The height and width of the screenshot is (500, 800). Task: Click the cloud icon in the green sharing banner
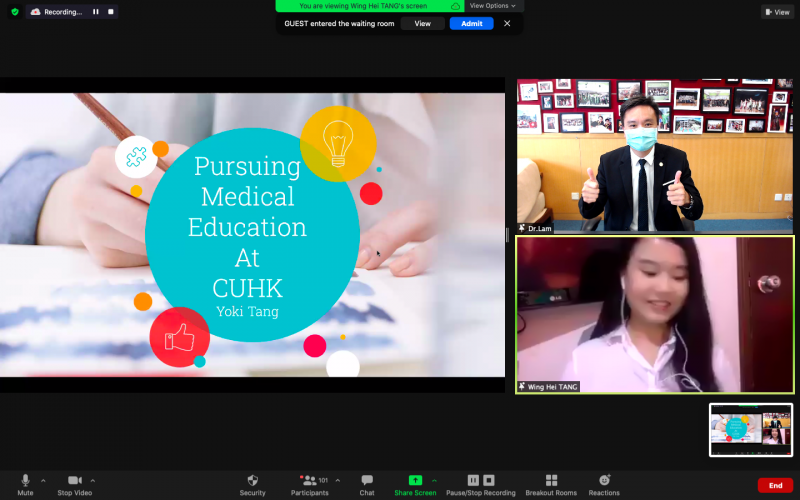pyautogui.click(x=455, y=6)
